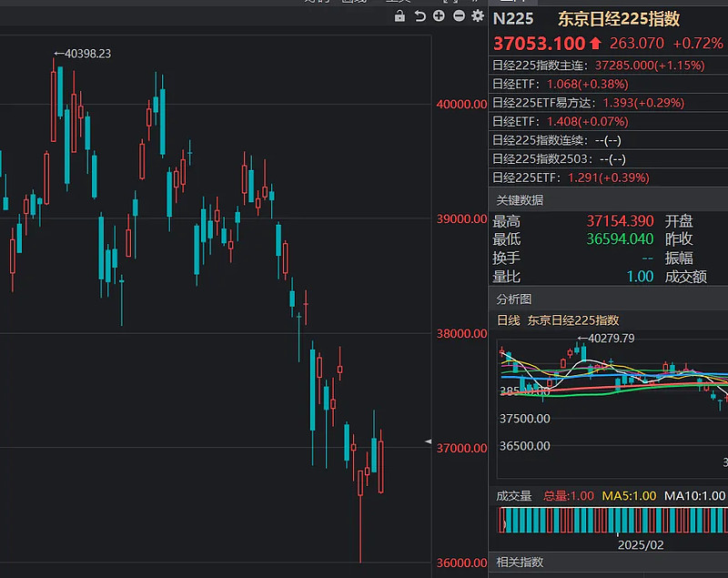
Task: Click the small arrow marker on price axis
Action: (x=430, y=441)
